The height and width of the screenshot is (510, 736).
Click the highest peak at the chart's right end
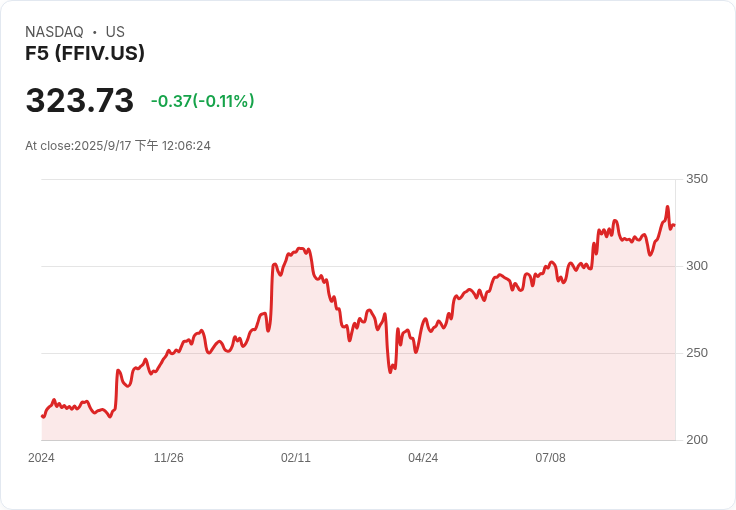tap(667, 206)
